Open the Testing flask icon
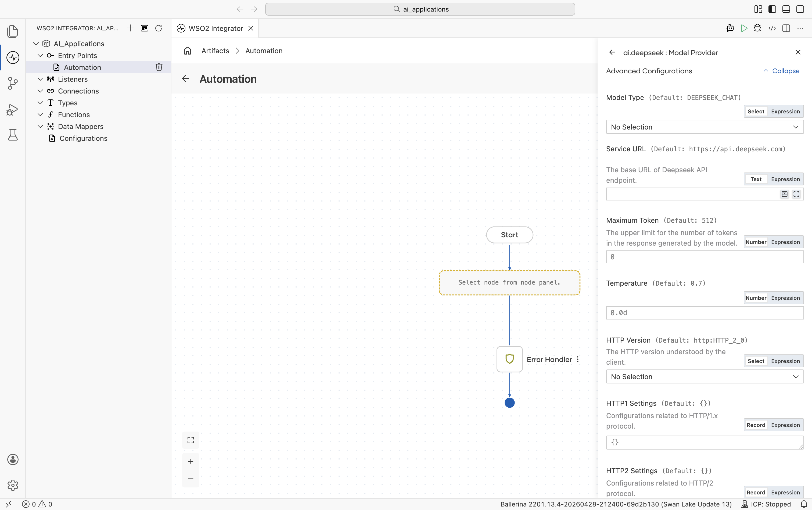Image resolution: width=812 pixels, height=510 pixels. click(x=12, y=135)
